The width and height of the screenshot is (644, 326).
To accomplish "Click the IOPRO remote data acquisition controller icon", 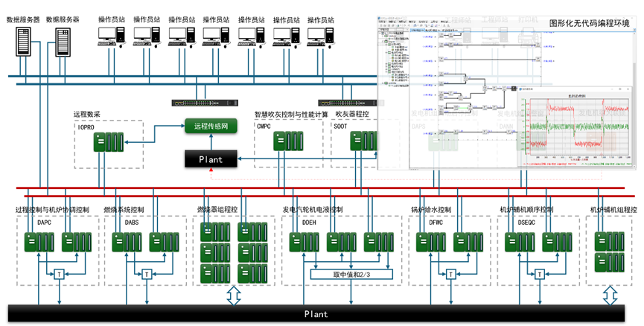I will point(109,141).
